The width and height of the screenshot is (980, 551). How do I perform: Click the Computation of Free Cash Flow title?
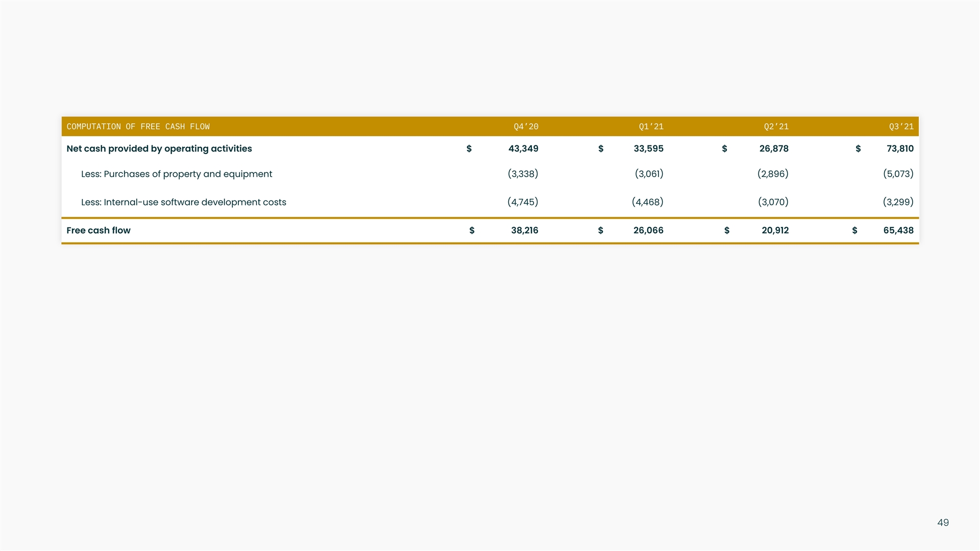pos(138,127)
